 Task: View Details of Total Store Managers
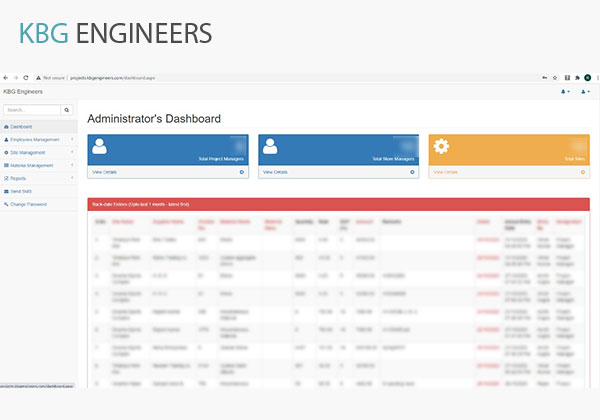coord(275,172)
